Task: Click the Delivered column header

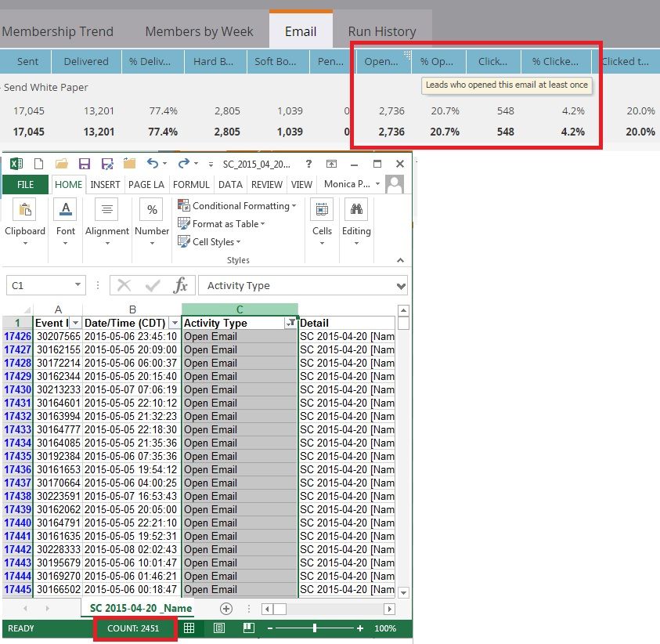Action: tap(86, 61)
